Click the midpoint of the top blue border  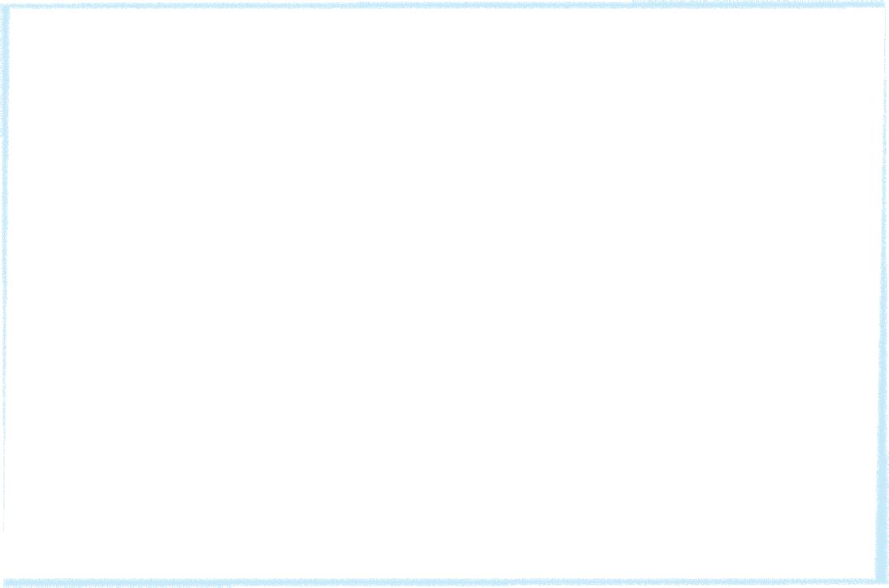[444, 5]
